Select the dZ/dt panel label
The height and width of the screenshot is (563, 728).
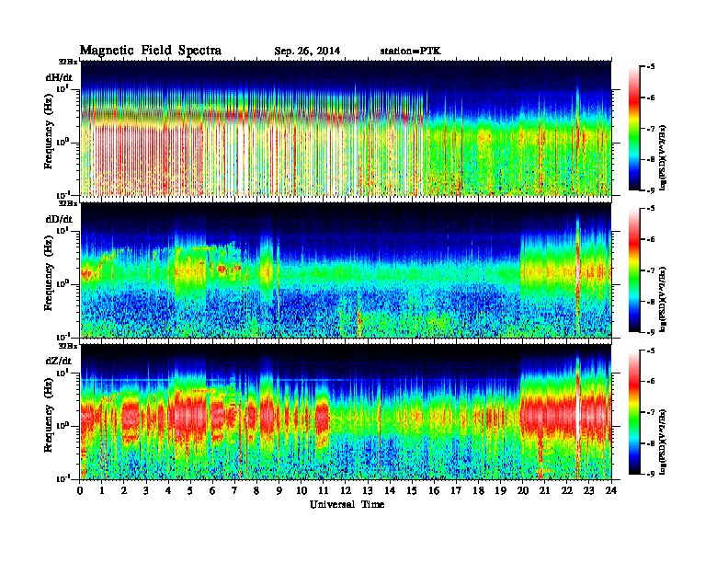(59, 361)
